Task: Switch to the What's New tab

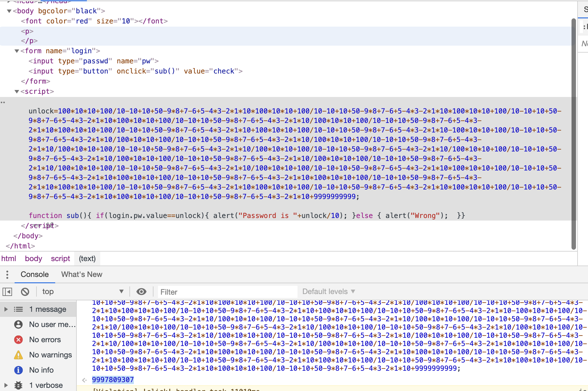Action: pyautogui.click(x=82, y=274)
